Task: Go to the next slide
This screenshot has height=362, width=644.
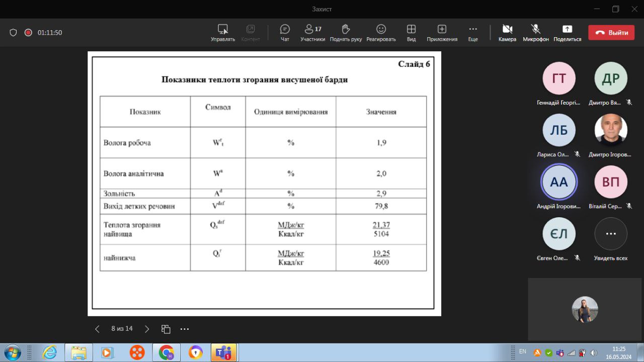Action: pyautogui.click(x=147, y=329)
